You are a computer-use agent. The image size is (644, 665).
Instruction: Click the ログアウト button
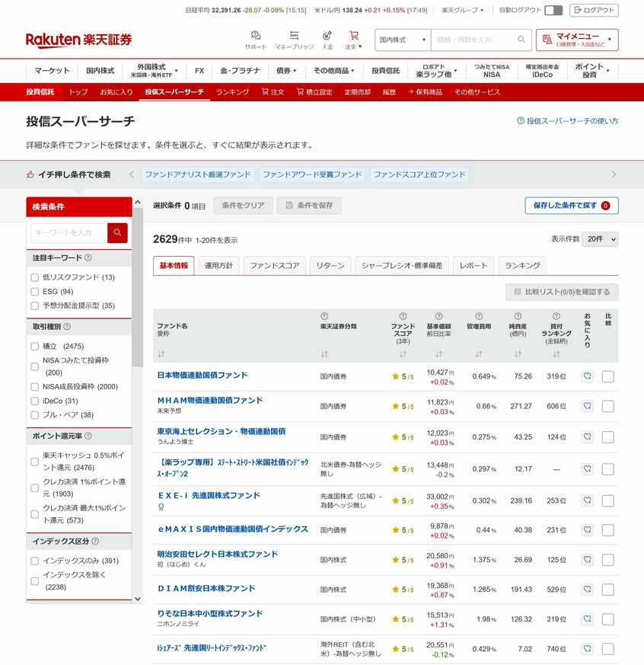click(x=594, y=10)
